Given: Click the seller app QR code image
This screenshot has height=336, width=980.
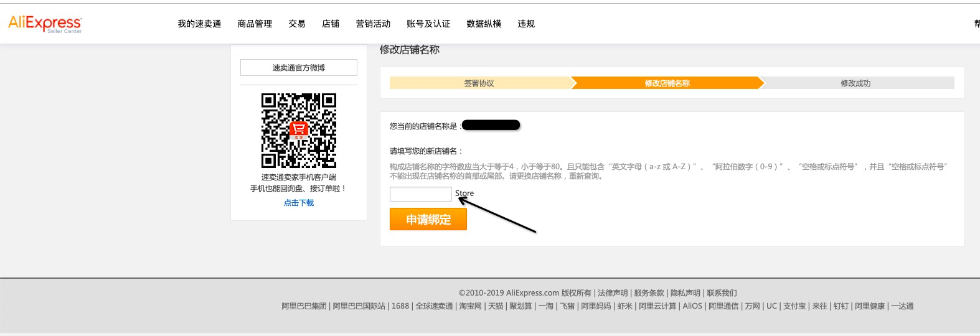Looking at the screenshot, I should (x=299, y=131).
